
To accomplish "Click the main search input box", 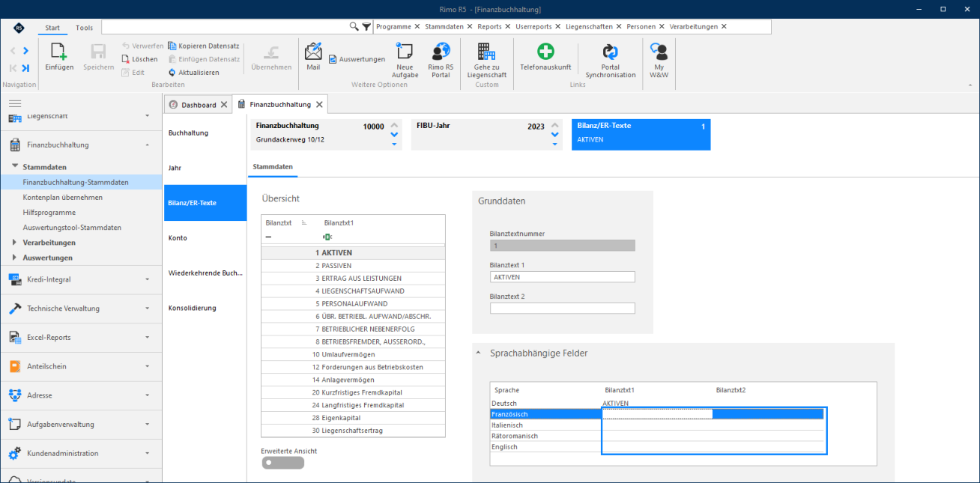I will pos(225,27).
